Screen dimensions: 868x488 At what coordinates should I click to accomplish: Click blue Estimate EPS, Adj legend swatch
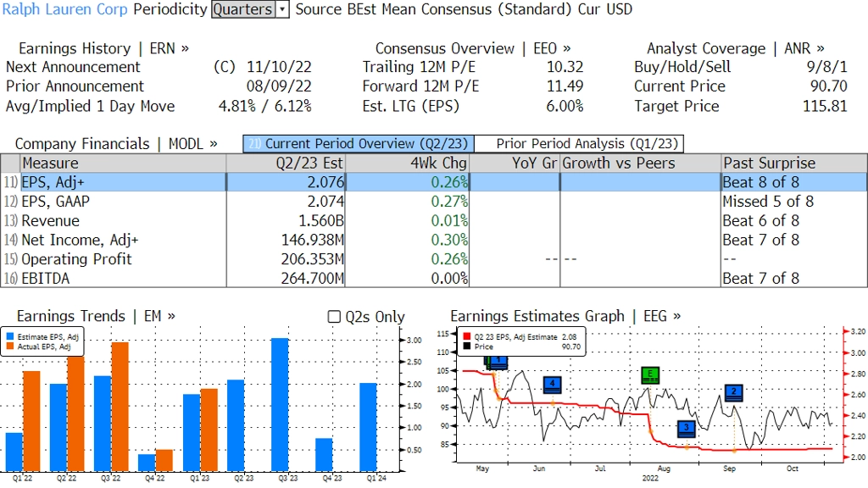pyautogui.click(x=10, y=336)
